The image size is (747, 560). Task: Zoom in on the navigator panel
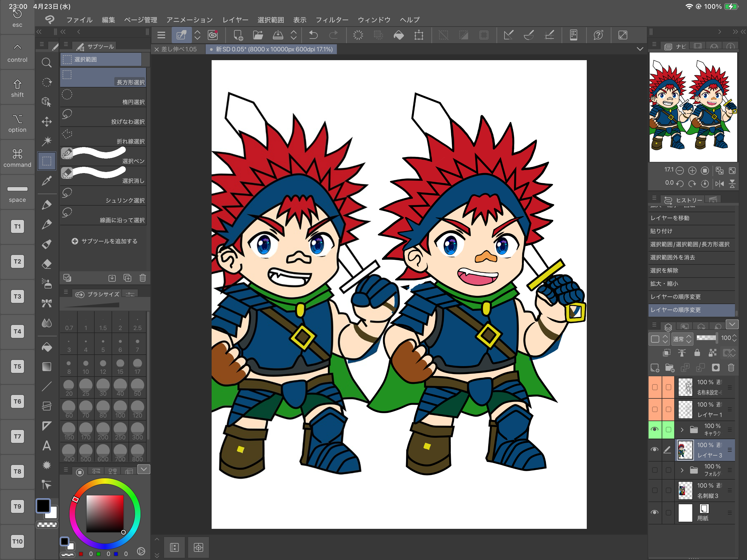point(692,171)
